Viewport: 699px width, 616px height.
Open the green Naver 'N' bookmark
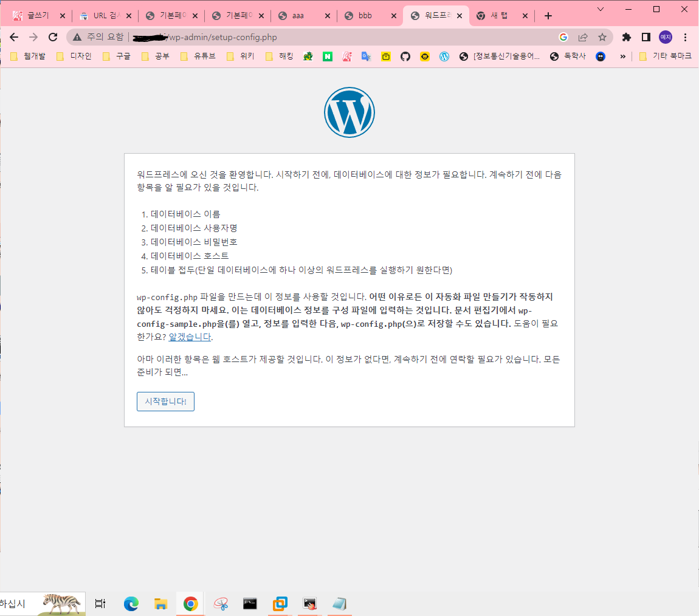[328, 56]
